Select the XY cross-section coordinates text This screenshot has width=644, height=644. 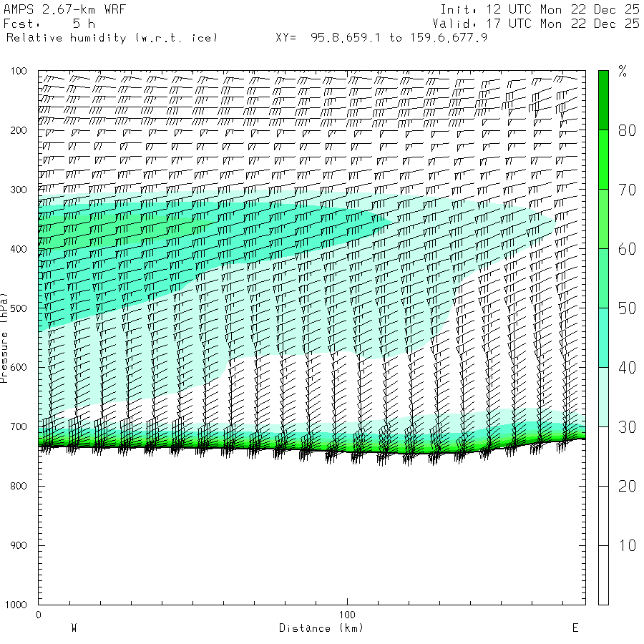click(381, 37)
